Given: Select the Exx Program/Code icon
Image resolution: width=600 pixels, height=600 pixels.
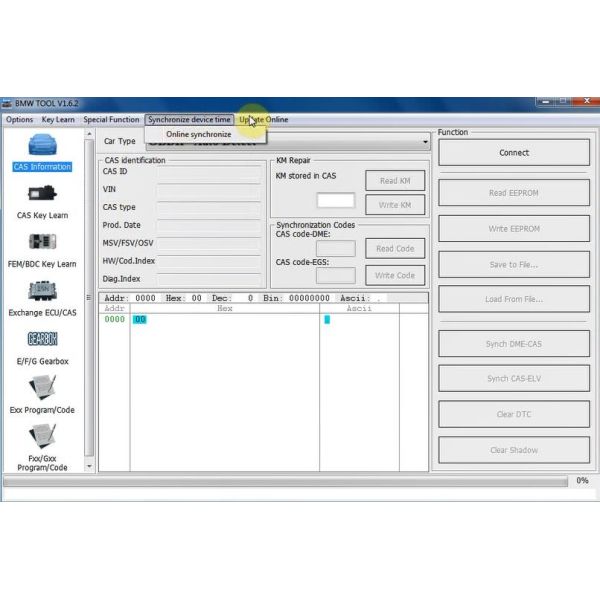Looking at the screenshot, I should pos(42,388).
